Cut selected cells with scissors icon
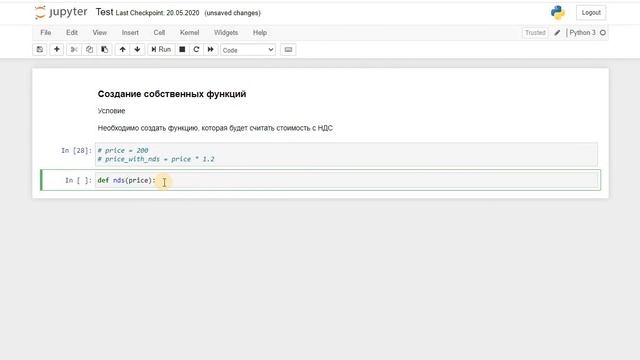The height and width of the screenshot is (360, 640). tap(74, 50)
